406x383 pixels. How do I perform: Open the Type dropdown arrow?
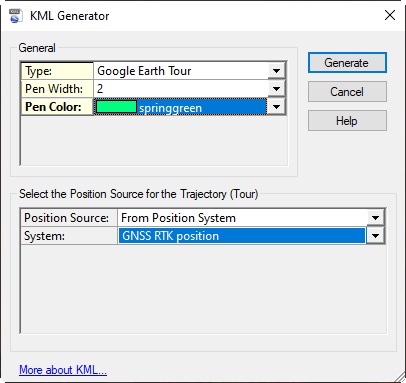click(x=276, y=71)
